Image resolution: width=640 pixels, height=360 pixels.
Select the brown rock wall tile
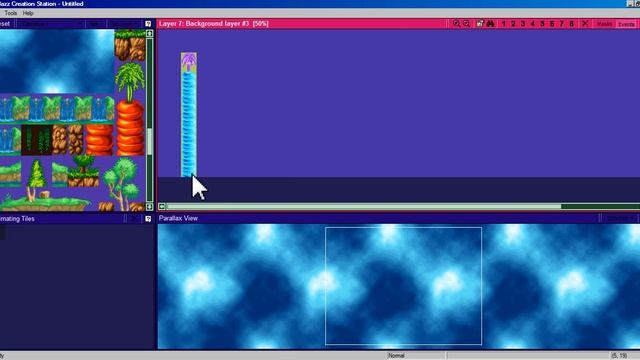point(68,140)
